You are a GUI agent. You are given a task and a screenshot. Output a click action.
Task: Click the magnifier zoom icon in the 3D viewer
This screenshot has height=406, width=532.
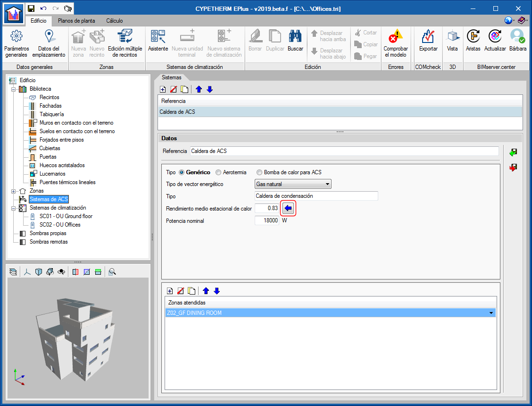click(x=112, y=272)
